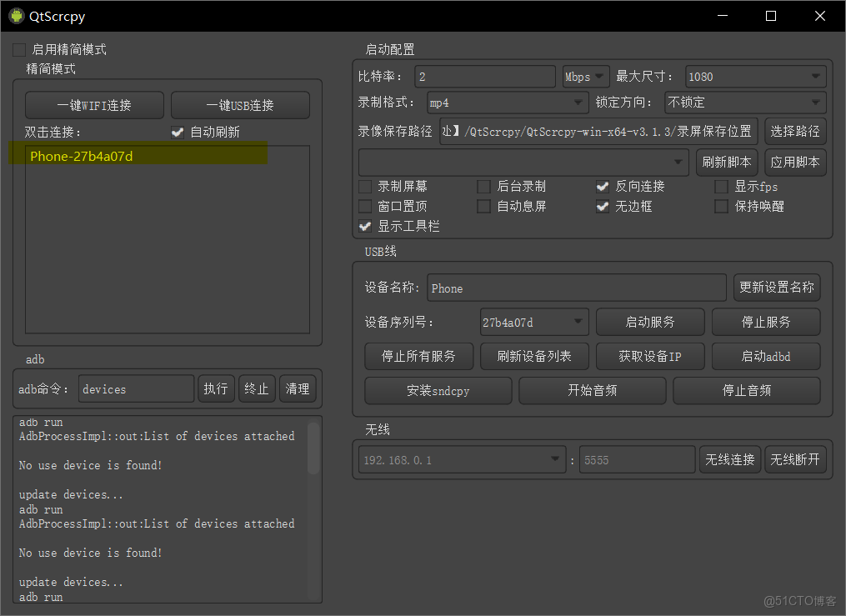Click the adb 执行 button

tap(216, 389)
